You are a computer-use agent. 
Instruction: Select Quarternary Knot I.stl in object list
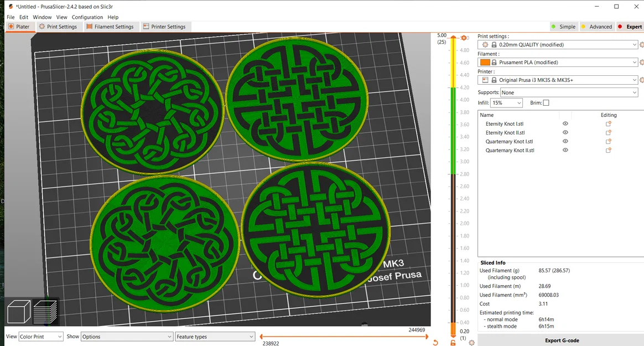(510, 141)
